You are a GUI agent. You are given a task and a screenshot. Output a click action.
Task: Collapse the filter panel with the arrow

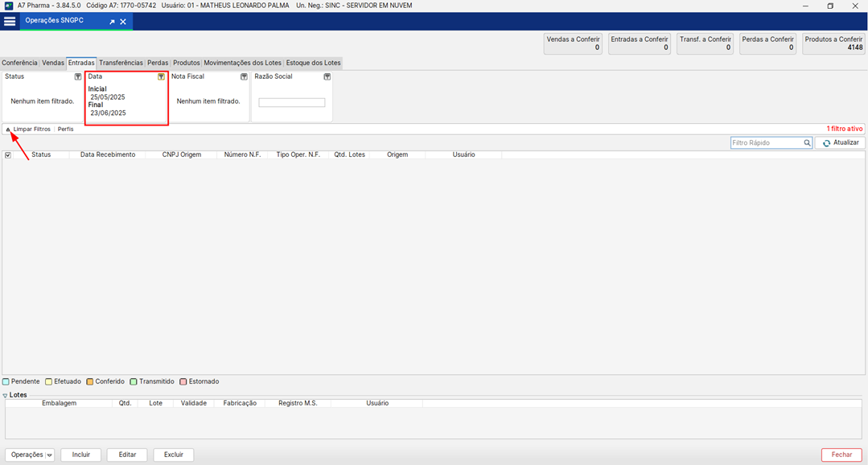pos(8,130)
